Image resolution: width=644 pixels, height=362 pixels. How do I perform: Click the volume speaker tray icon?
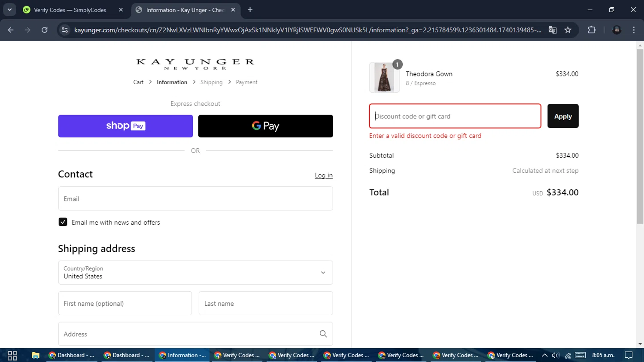tap(556, 355)
